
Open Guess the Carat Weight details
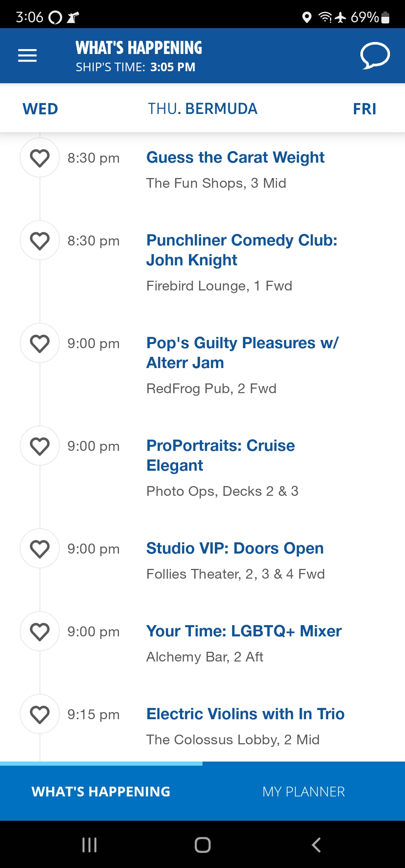click(235, 157)
